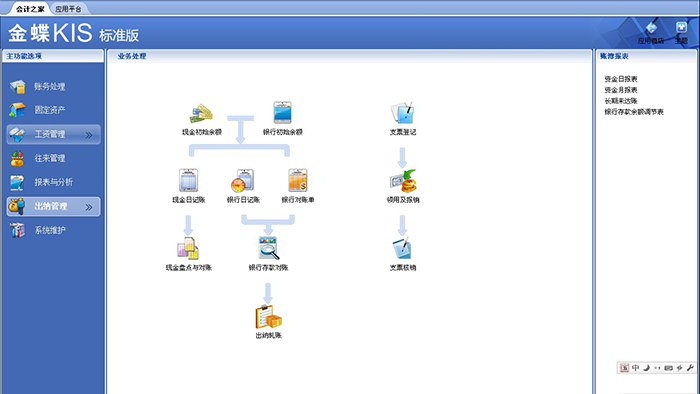700x394 pixels.
Task: Toggle the 中 Chinese input mode indicator
Action: point(635,368)
